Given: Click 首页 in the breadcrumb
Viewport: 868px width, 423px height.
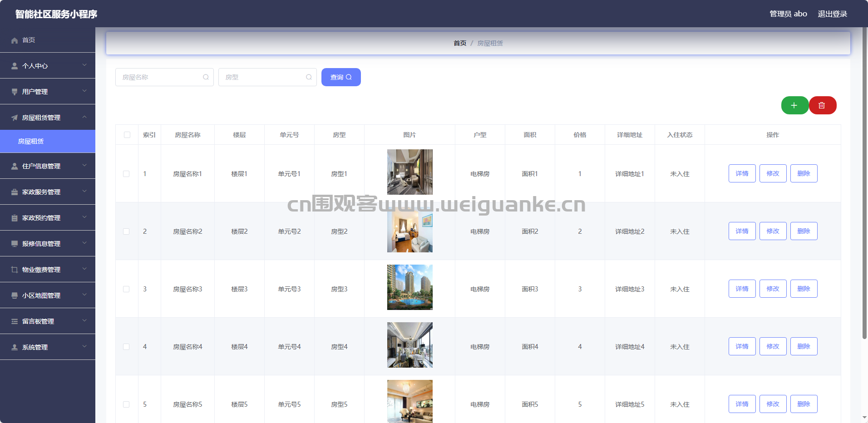Looking at the screenshot, I should click(x=460, y=43).
